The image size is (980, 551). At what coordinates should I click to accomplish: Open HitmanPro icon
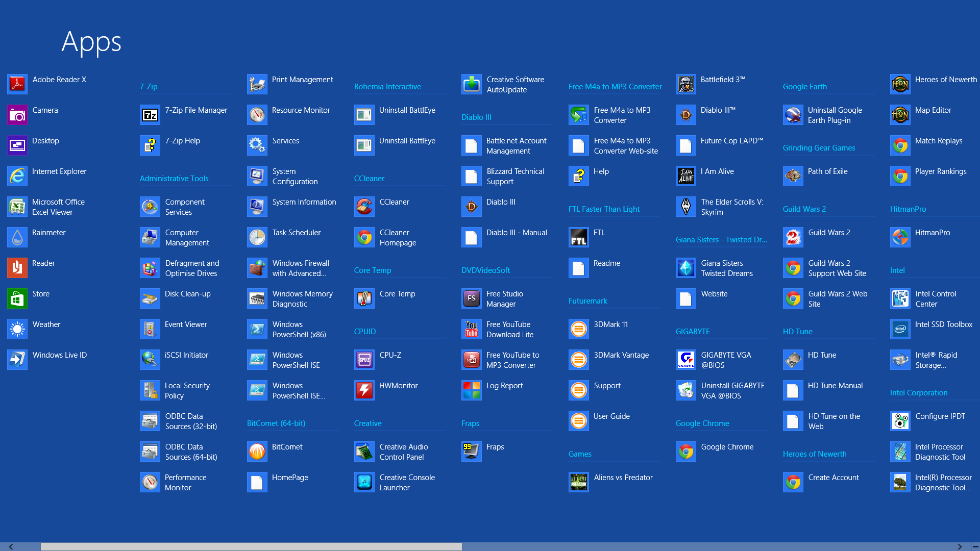click(900, 237)
